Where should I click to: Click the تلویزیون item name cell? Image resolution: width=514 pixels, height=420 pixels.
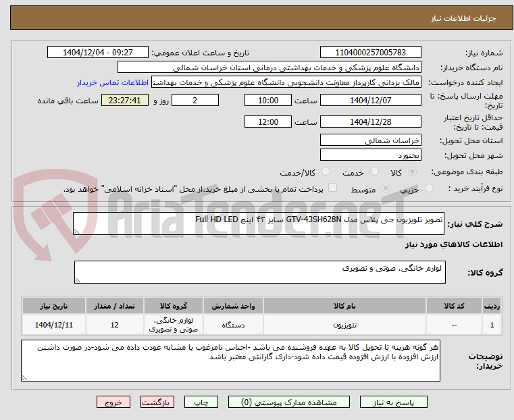(x=344, y=325)
